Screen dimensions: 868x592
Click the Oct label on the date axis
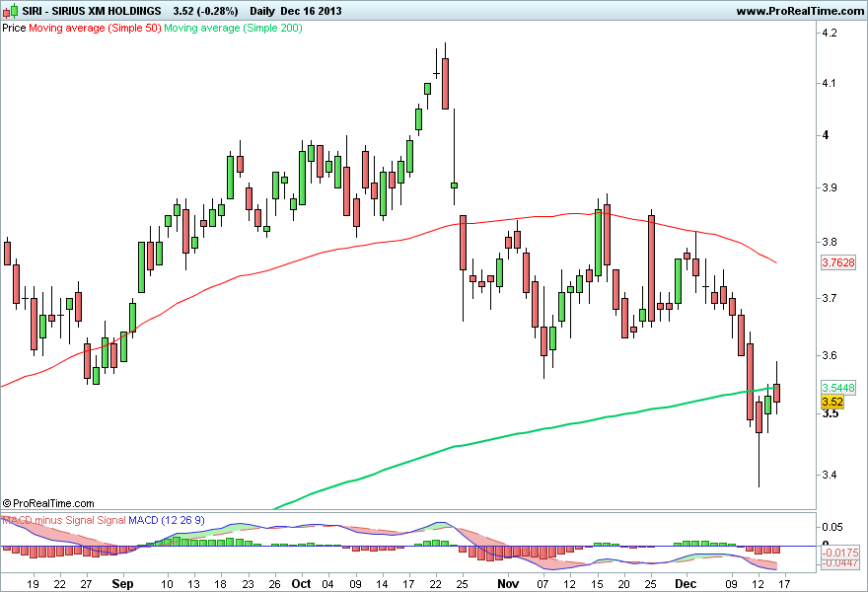301,584
